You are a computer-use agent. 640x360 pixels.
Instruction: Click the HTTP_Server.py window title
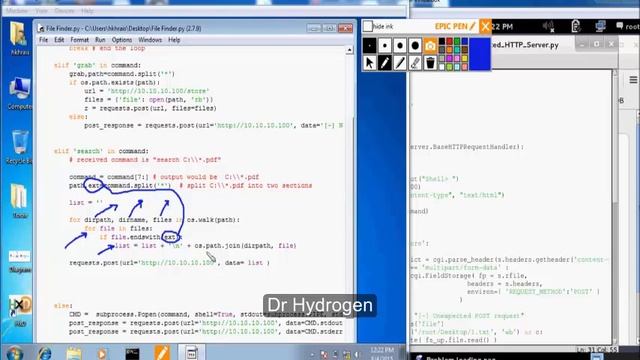tap(525, 45)
